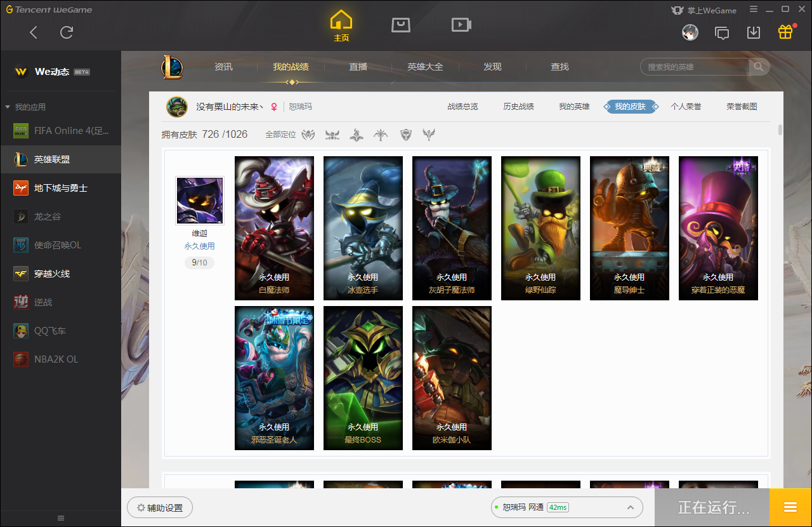This screenshot has width=812, height=527.
Task: Open the 冰壶选手 skin card
Action: click(x=363, y=228)
